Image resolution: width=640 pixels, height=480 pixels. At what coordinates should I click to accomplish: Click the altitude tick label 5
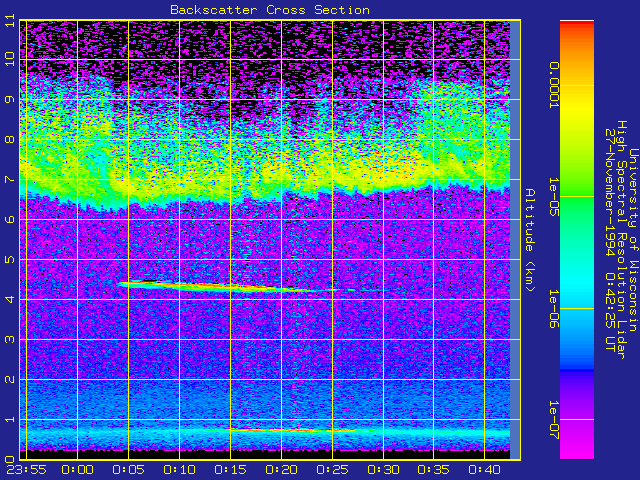pyautogui.click(x=10, y=259)
